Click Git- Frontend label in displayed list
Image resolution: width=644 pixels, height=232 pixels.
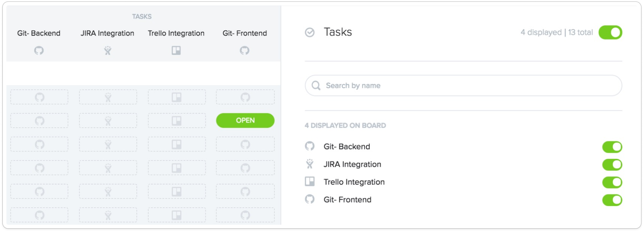click(x=347, y=200)
